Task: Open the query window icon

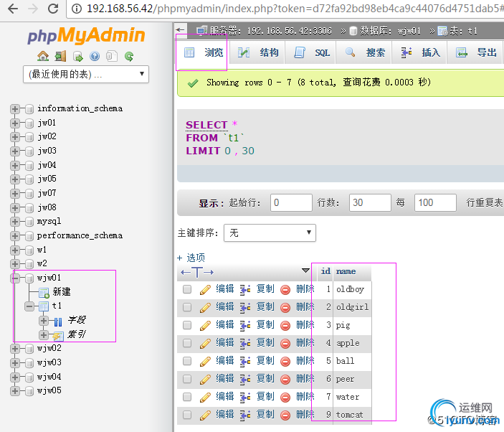Action: tap(77, 57)
